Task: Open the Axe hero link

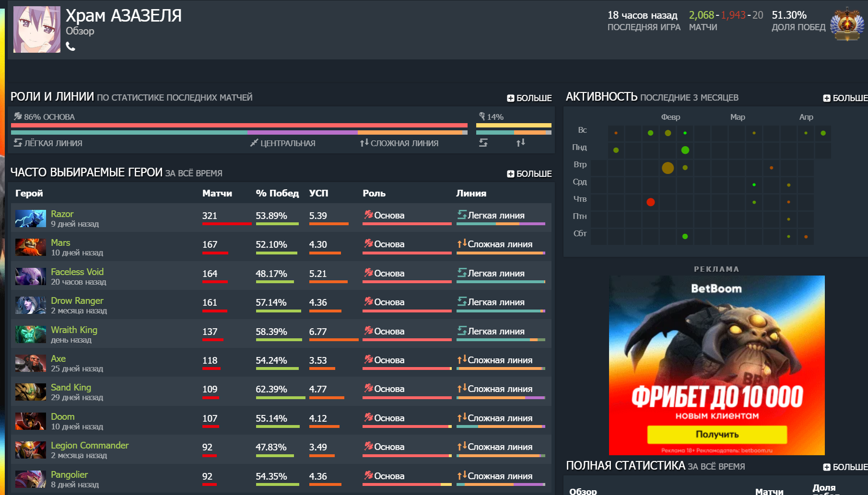Action: point(59,358)
